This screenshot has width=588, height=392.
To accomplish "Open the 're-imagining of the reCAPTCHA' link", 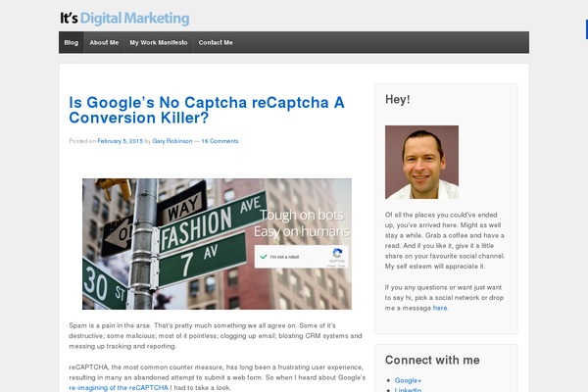I will coord(119,387).
